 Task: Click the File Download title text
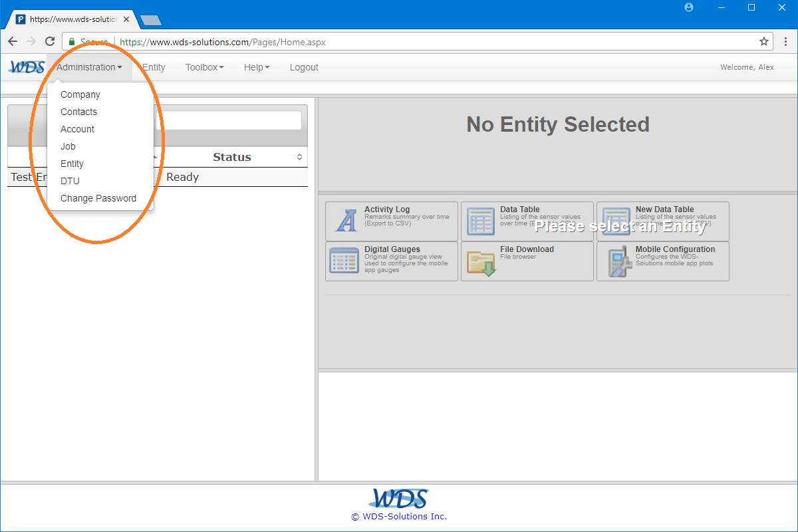point(527,249)
